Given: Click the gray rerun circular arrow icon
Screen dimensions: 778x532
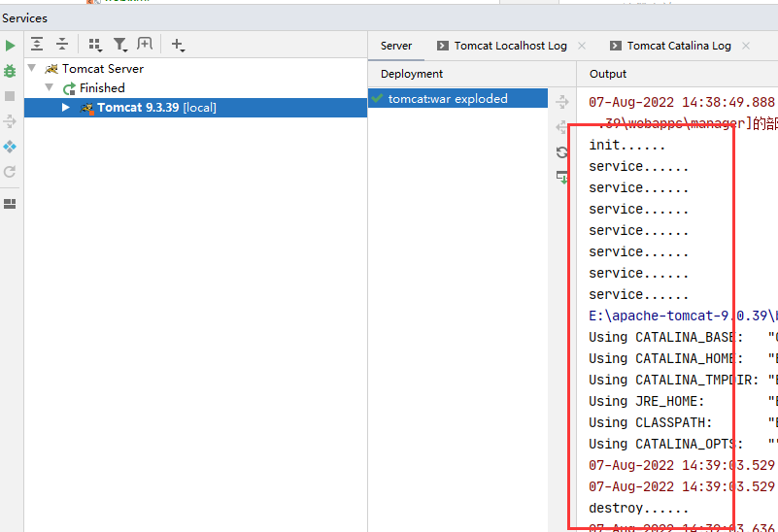Looking at the screenshot, I should (x=10, y=172).
